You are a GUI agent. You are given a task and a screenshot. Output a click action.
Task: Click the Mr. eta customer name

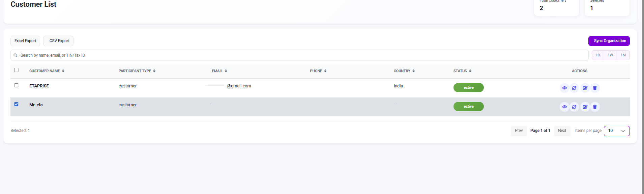pos(36,105)
